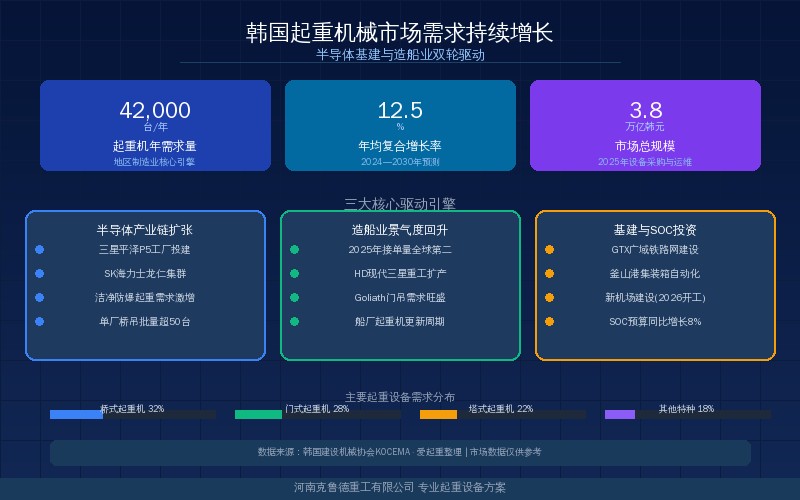Image resolution: width=800 pixels, height=500 pixels.
Task: Click the 起重机年需求量 label
Action: 155,146
